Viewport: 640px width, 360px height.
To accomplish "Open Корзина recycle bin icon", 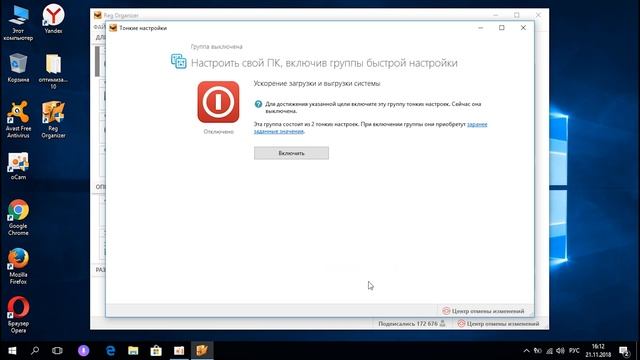I will point(18,68).
